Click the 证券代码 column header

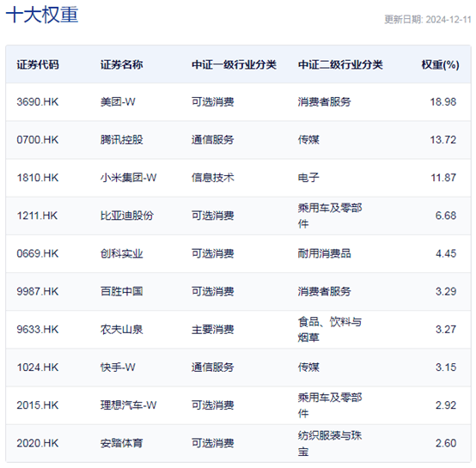(38, 64)
